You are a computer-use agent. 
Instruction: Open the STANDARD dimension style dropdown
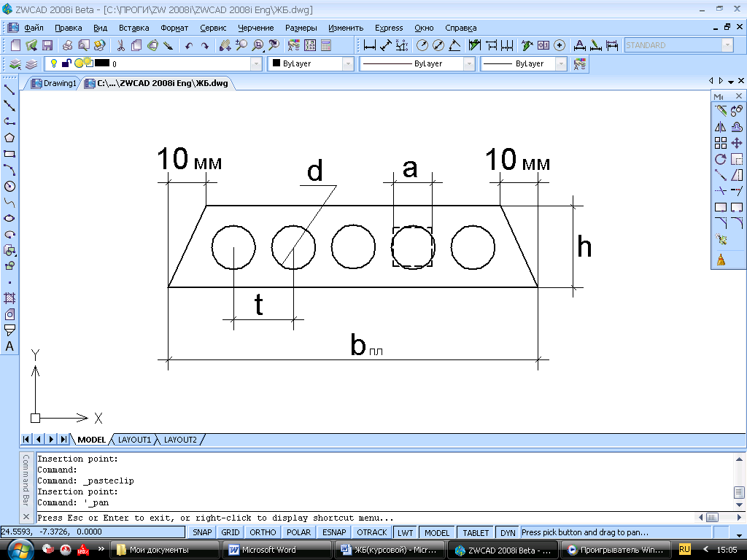[727, 45]
